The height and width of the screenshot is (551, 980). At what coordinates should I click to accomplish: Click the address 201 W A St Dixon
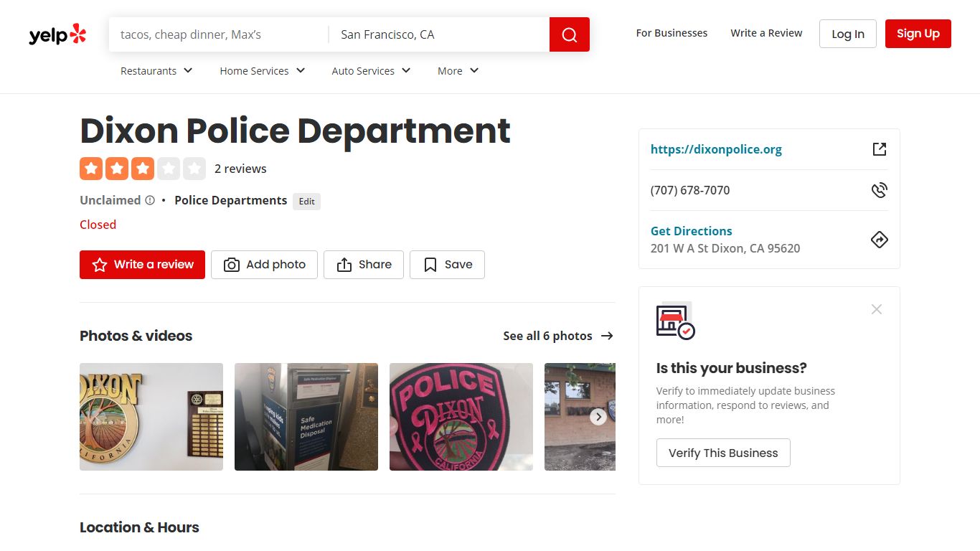coord(725,248)
